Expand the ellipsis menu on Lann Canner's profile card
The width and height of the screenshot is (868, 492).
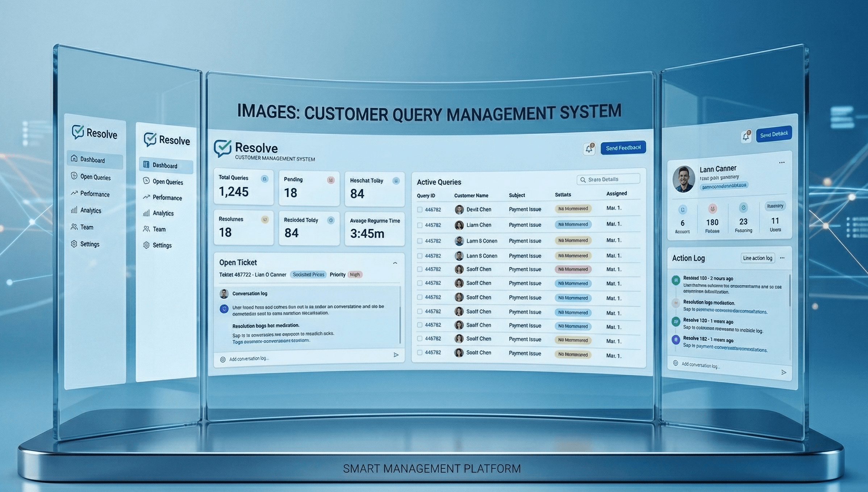(x=782, y=162)
